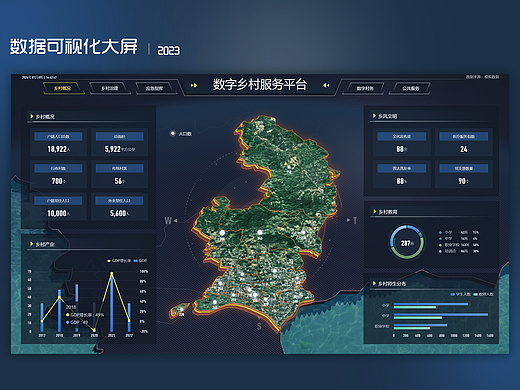Screen dimensions: 520x390
Task: Select the 乡村概况 tab
Action: (63, 88)
